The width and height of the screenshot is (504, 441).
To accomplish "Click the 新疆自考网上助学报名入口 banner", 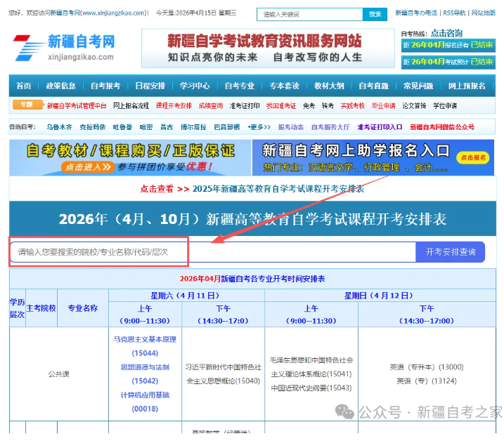I will click(373, 157).
